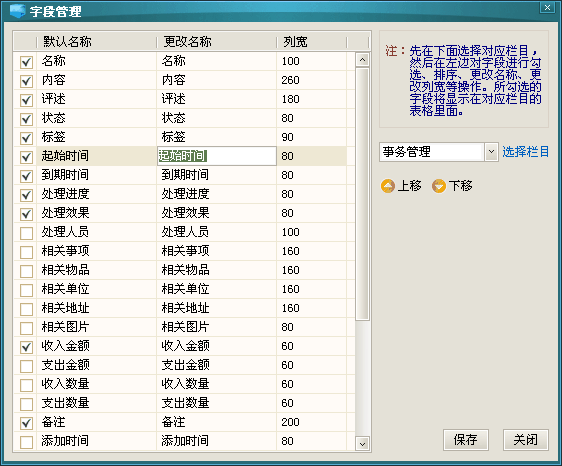Check the 相关图片 field checkbox

(27, 328)
